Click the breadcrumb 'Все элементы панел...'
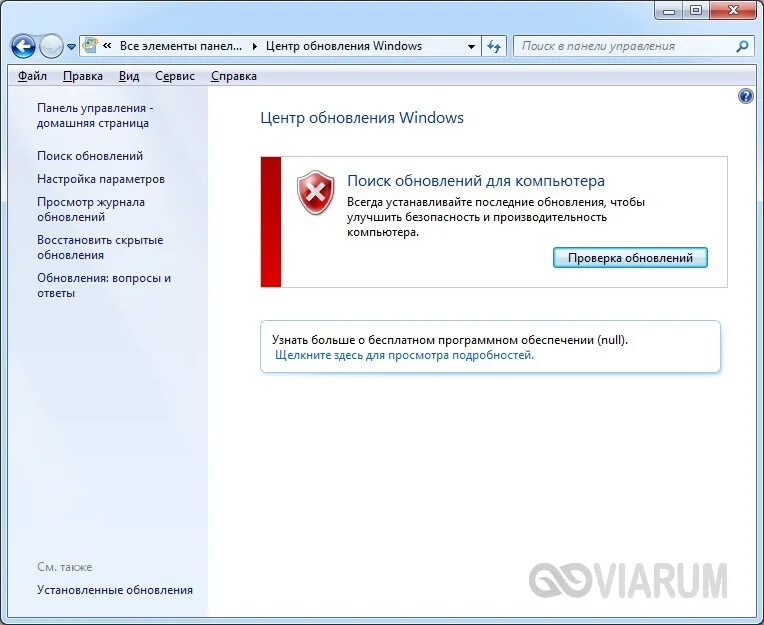 click(181, 46)
